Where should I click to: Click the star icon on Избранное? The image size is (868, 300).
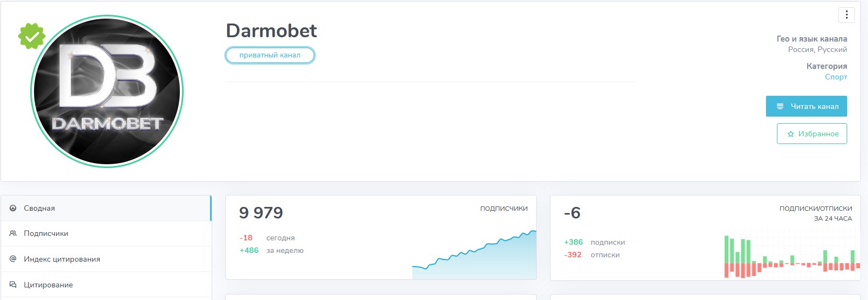[x=791, y=134]
